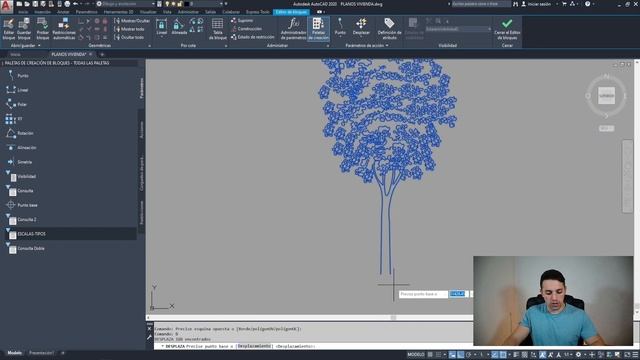The image size is (640, 360).
Task: Click the Guardar bloque ribbon icon
Action: [x=24, y=29]
